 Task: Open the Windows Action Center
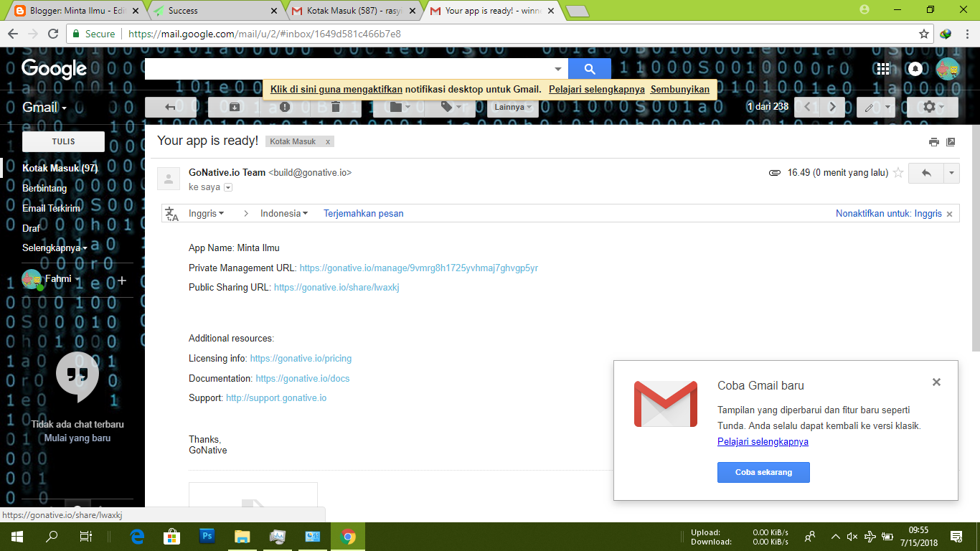(956, 536)
